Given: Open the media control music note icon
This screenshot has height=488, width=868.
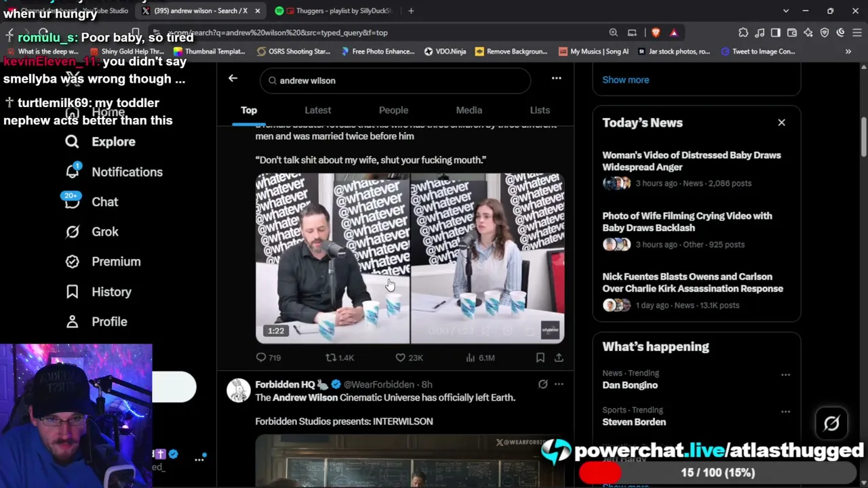Looking at the screenshot, I should tap(759, 33).
